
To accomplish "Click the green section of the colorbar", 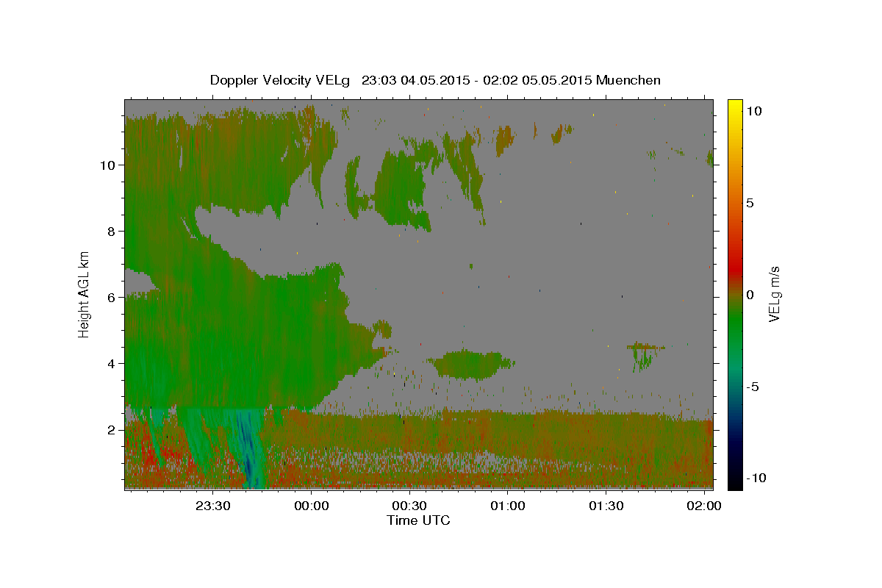I will coord(734,323).
